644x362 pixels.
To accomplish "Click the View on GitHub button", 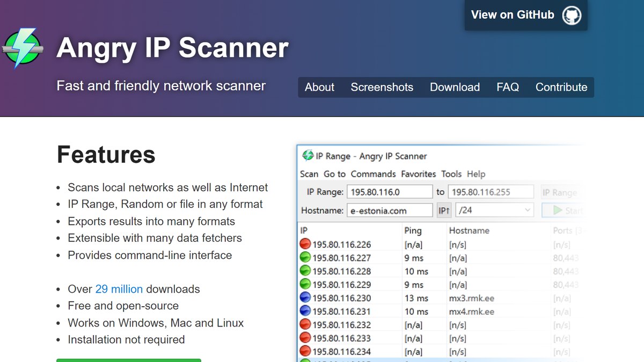I will (x=526, y=15).
